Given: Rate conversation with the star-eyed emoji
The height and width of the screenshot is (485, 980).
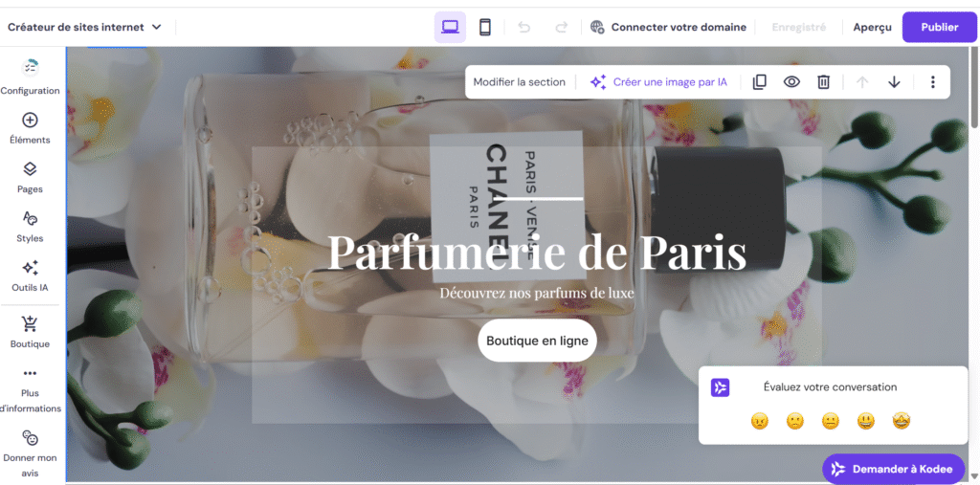Looking at the screenshot, I should tap(902, 421).
